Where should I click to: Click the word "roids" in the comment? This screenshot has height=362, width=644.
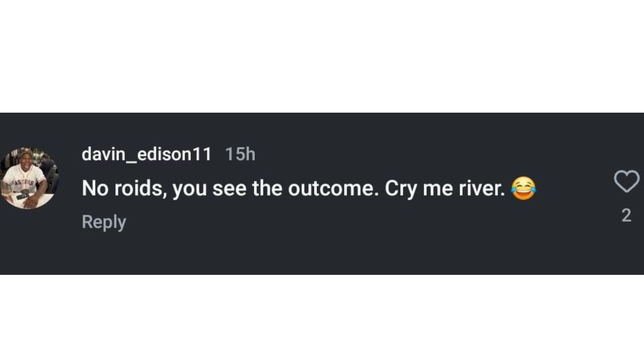click(x=140, y=188)
